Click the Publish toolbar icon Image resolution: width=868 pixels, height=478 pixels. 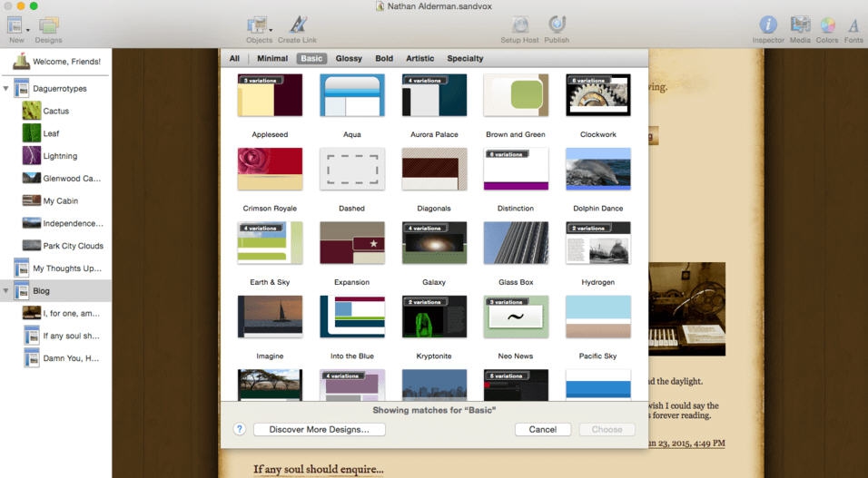(557, 25)
